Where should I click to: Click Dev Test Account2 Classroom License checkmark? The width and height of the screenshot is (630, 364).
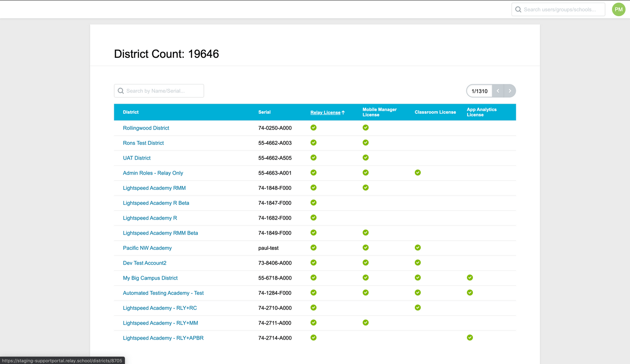tap(417, 262)
